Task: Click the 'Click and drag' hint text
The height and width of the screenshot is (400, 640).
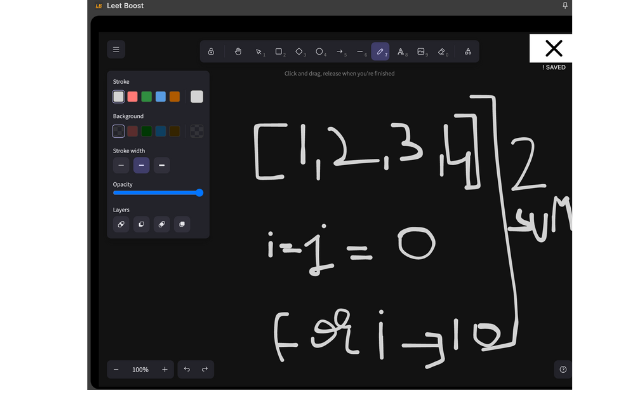Action: [339, 73]
